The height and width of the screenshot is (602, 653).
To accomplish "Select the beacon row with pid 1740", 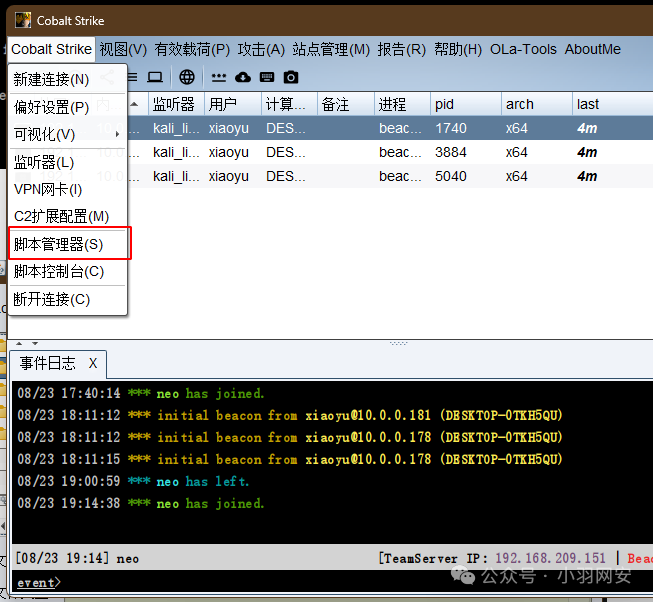I will [x=390, y=128].
